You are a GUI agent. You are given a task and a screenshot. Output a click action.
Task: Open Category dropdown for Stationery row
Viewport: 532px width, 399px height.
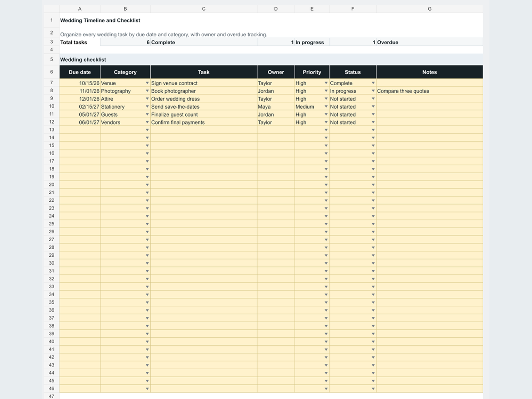coord(147,107)
